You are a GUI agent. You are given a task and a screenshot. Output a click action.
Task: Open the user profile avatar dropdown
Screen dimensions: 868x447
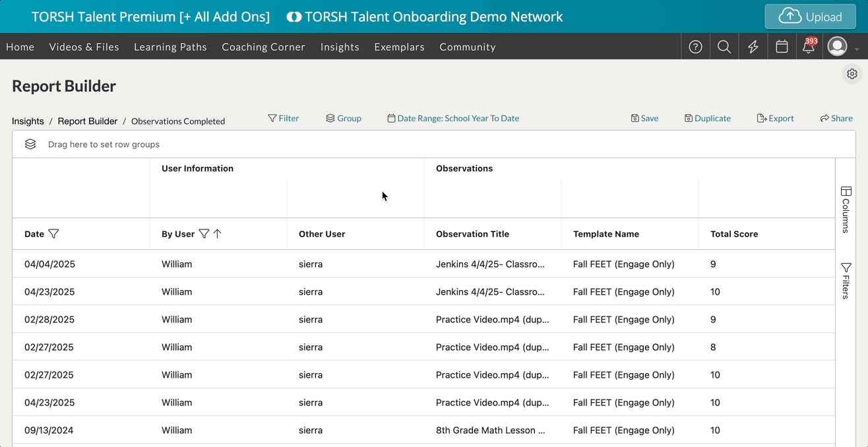tap(838, 47)
